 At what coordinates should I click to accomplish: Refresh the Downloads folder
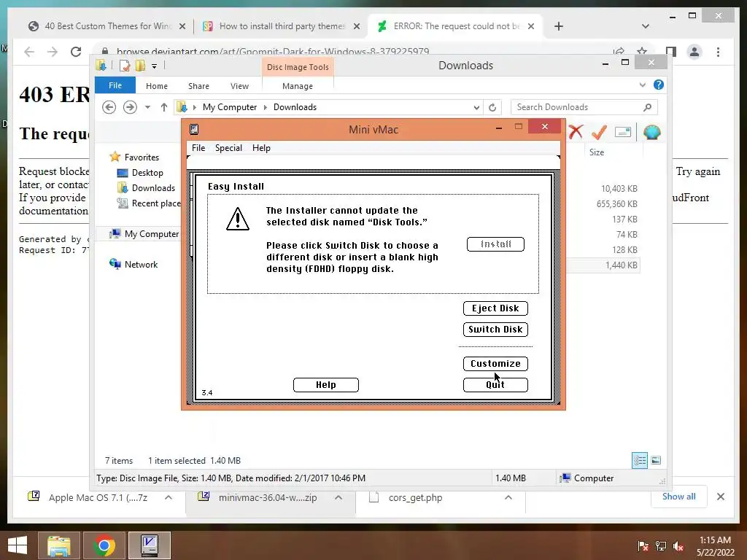(492, 108)
